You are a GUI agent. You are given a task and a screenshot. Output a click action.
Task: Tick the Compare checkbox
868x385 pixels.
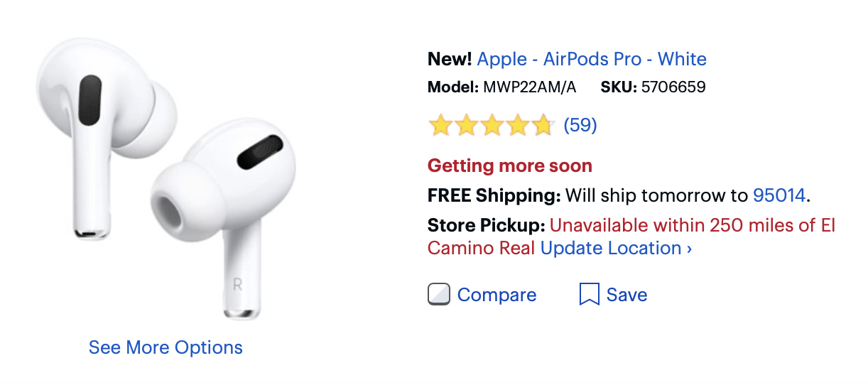[x=439, y=294]
